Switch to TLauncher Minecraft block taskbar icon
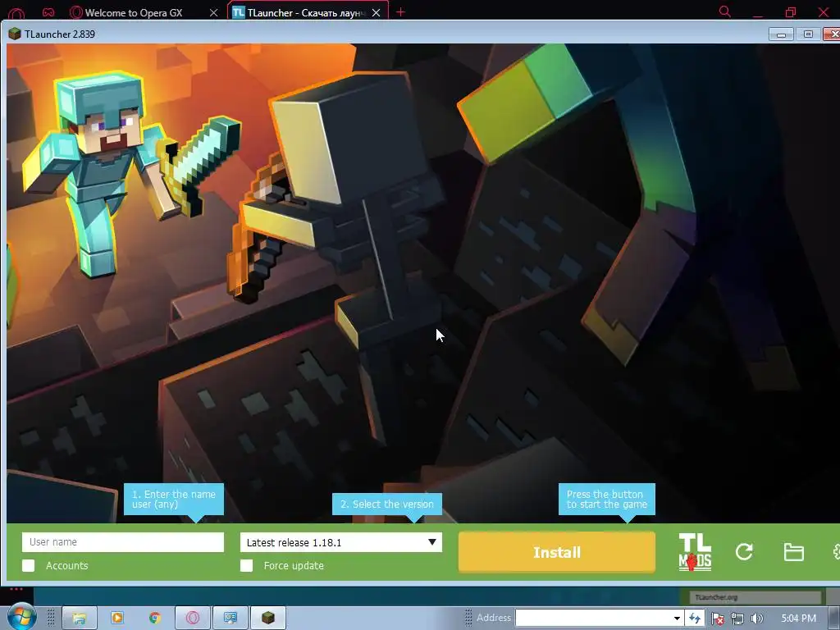 coord(268,618)
